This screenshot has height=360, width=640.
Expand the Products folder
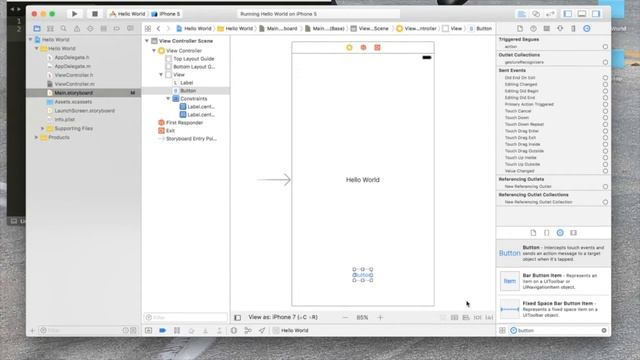tap(37, 138)
